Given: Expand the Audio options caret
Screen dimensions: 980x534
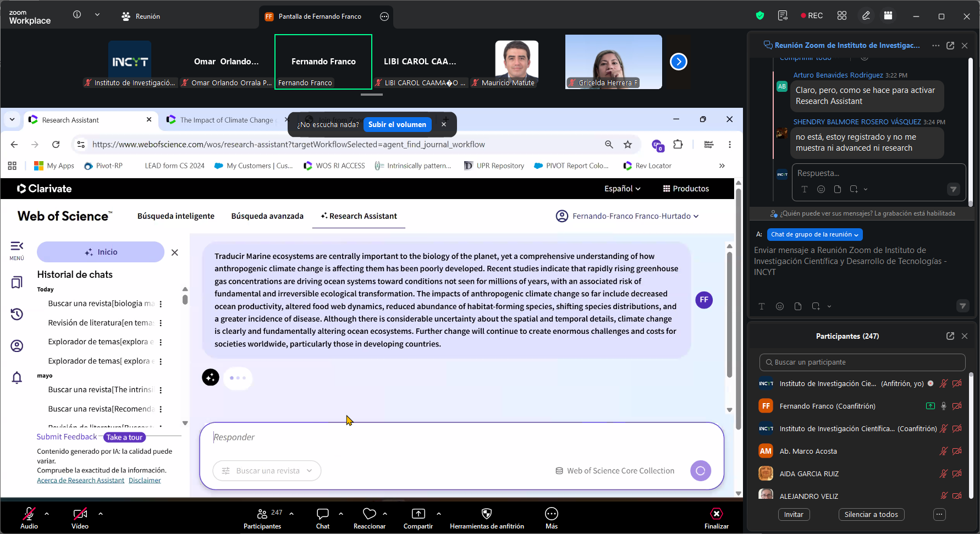Looking at the screenshot, I should click(x=47, y=514).
